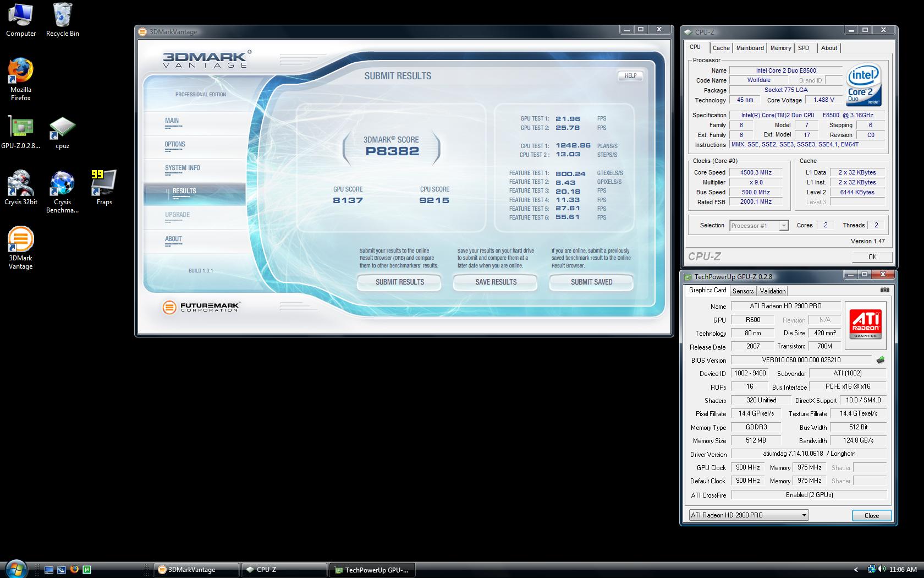Open the OPTIONS section in 3DMark Vantage
Screen dimensions: 924x578
click(194, 147)
